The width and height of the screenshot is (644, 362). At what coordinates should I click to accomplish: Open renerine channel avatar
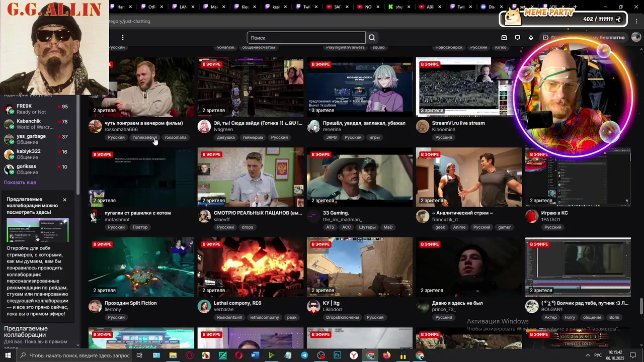point(313,126)
